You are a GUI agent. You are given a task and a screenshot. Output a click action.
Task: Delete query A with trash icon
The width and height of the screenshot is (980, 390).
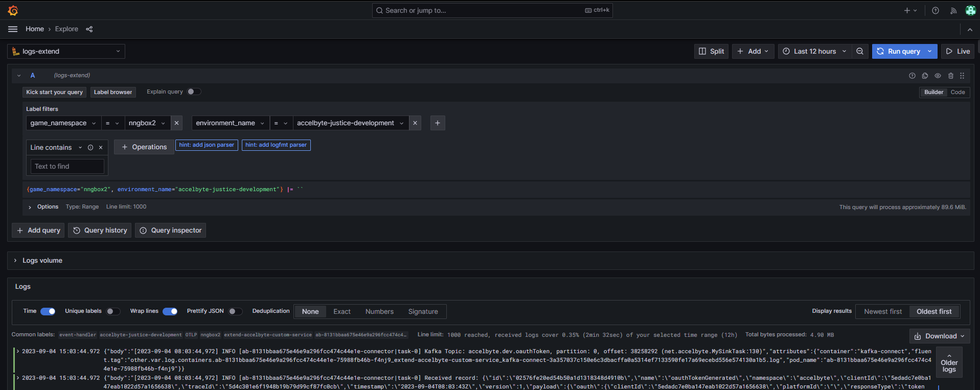point(951,76)
